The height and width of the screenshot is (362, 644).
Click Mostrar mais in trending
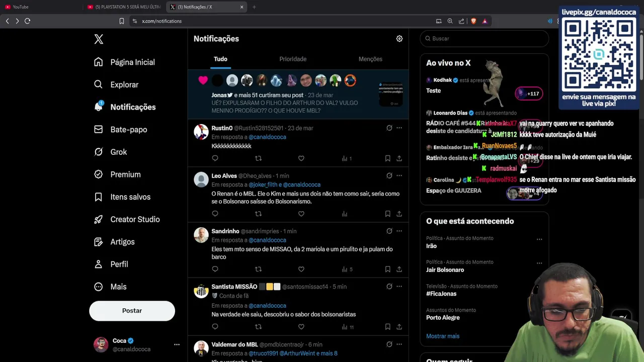pos(443,336)
